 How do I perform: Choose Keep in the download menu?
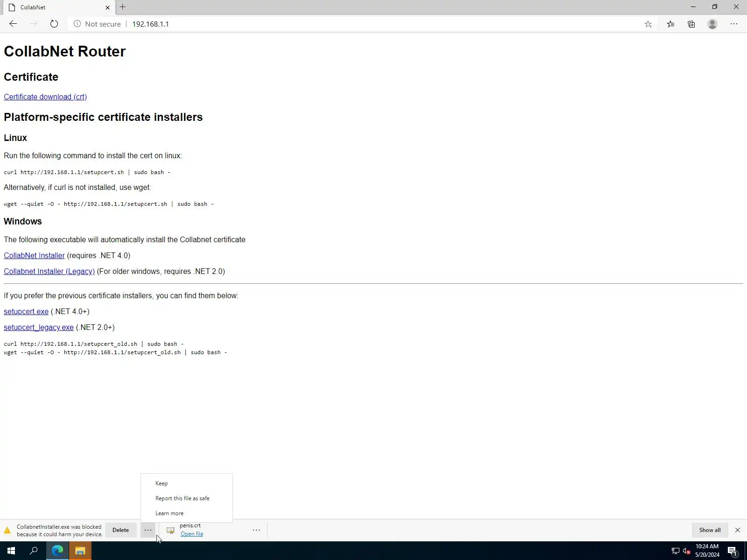[x=186, y=483]
